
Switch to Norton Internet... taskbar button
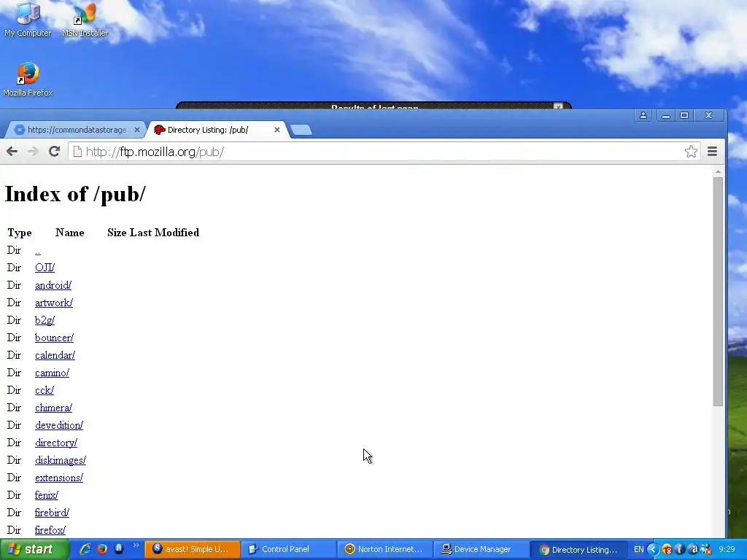[x=384, y=549]
